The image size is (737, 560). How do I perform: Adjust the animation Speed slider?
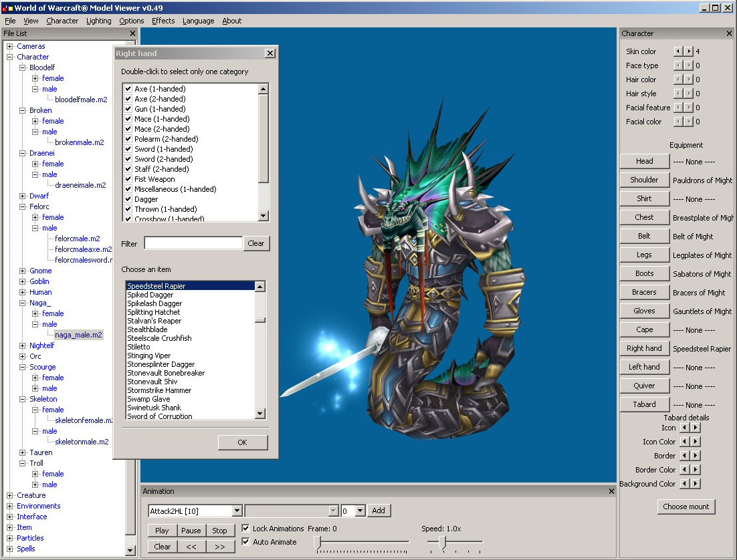442,542
